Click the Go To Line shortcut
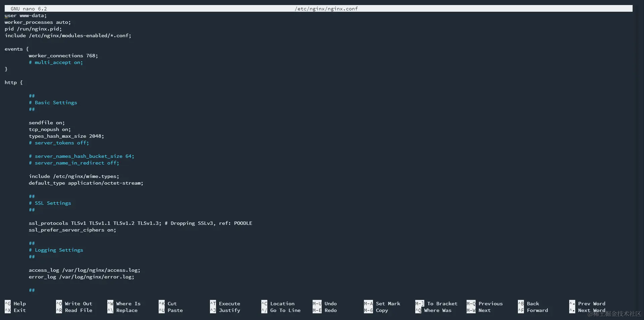 pos(281,310)
